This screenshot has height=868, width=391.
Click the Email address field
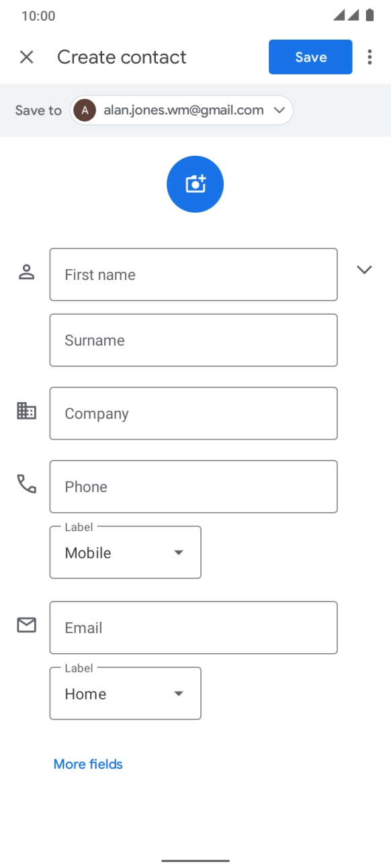tap(193, 627)
